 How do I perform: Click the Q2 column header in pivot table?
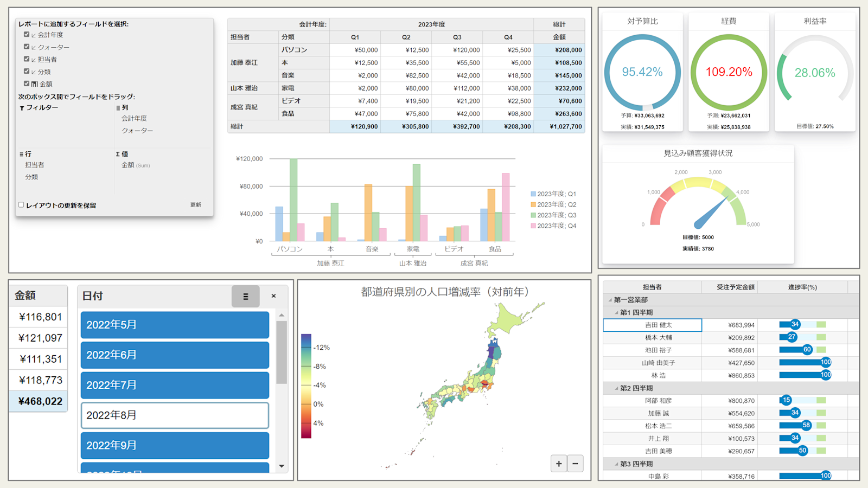click(x=406, y=37)
